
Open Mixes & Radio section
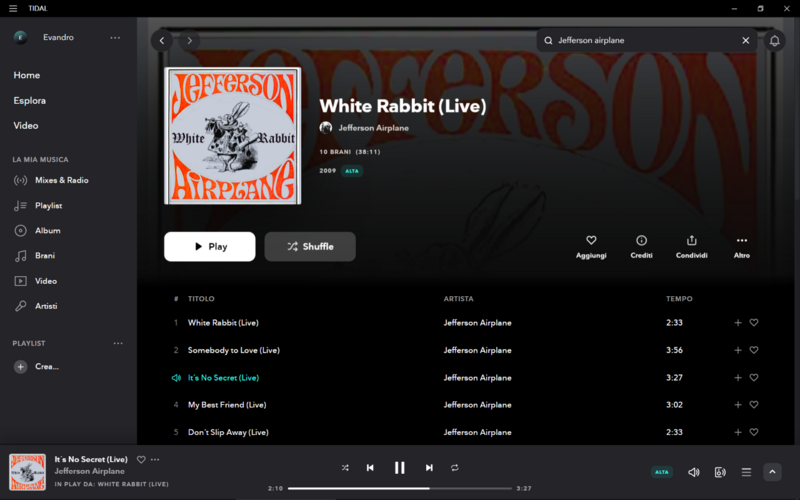(61, 180)
